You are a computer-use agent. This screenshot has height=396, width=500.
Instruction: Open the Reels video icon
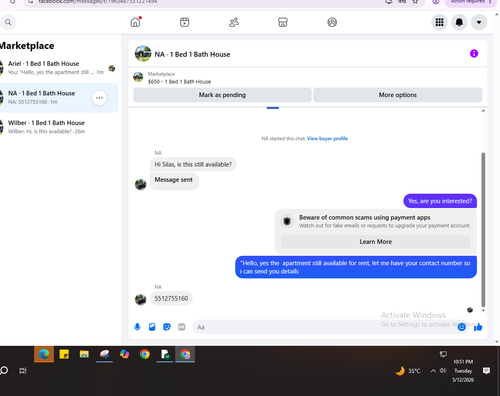coord(184,22)
